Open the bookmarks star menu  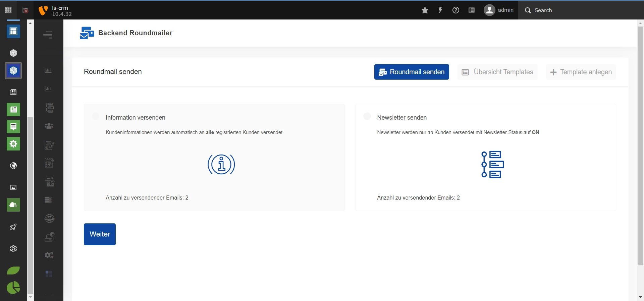[x=425, y=10]
